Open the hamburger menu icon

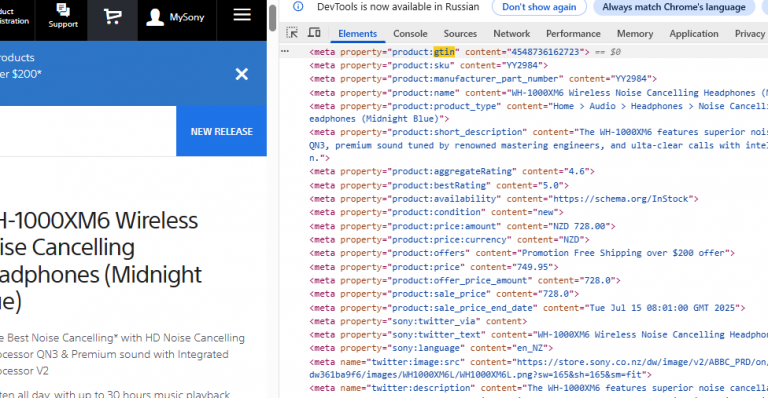pos(242,15)
